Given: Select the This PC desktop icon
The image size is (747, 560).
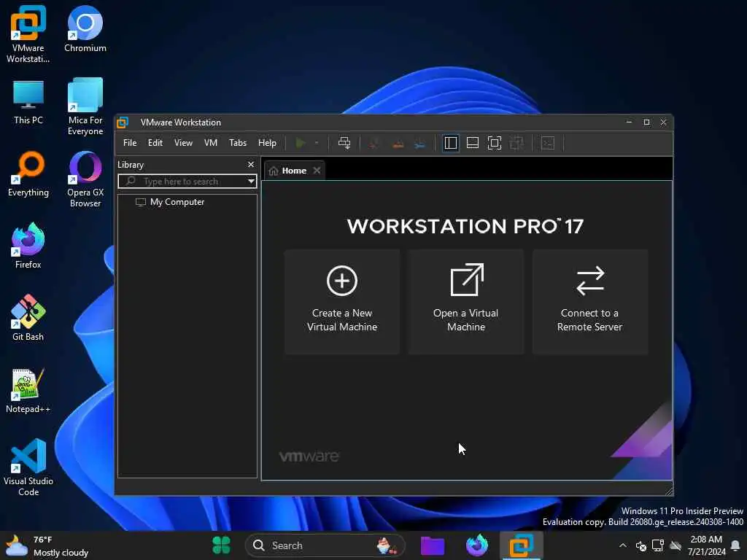Looking at the screenshot, I should tap(28, 101).
